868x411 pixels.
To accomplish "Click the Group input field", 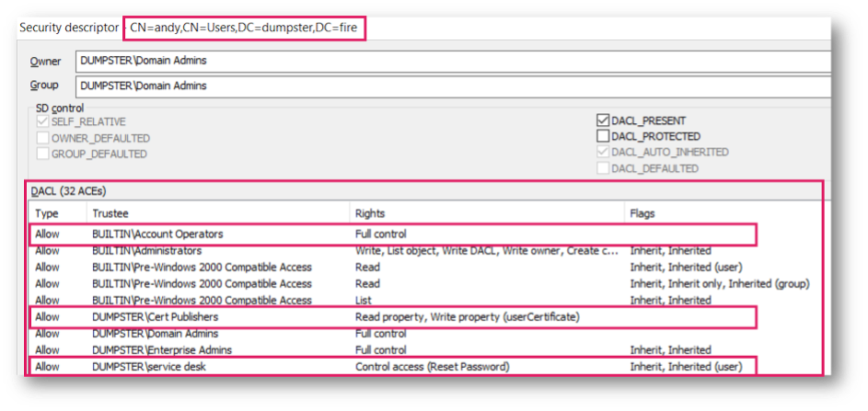I will click(453, 86).
